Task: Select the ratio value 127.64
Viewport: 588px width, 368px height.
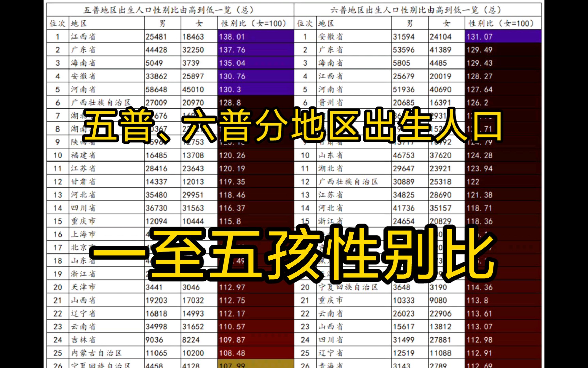Action: click(479, 90)
